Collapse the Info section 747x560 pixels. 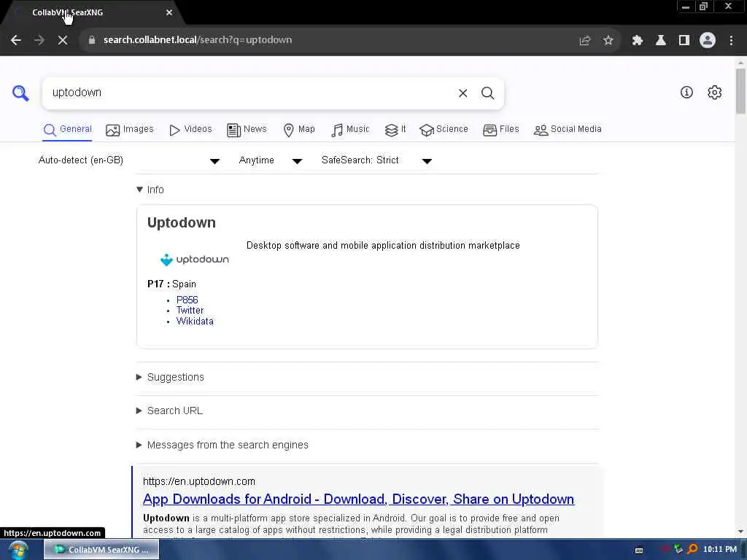(150, 190)
